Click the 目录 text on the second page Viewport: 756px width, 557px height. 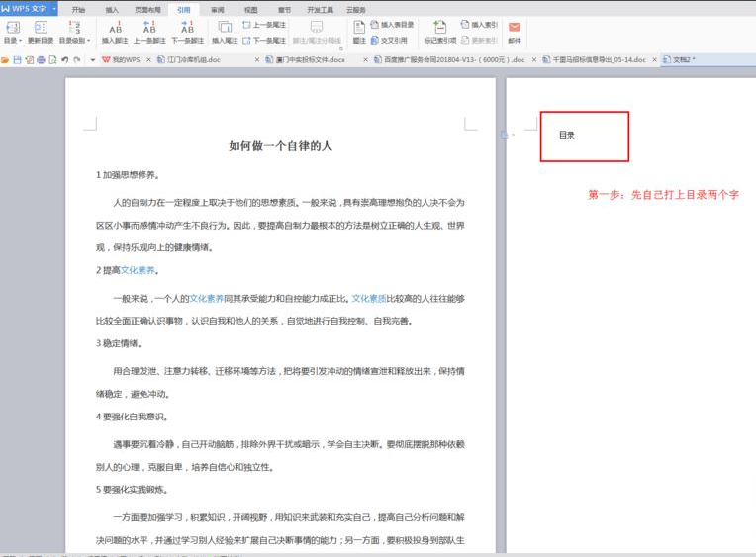[x=566, y=135]
